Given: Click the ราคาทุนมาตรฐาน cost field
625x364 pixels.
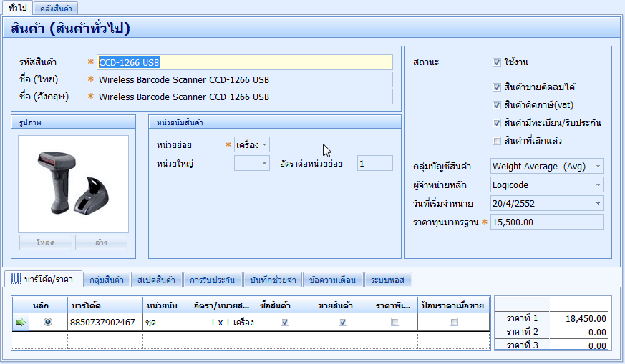Looking at the screenshot, I should click(x=546, y=222).
